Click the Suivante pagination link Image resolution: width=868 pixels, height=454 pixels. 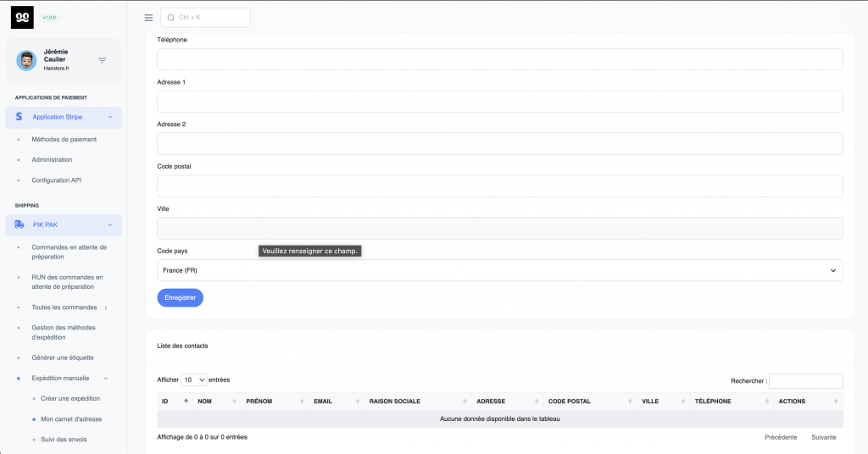coord(823,437)
